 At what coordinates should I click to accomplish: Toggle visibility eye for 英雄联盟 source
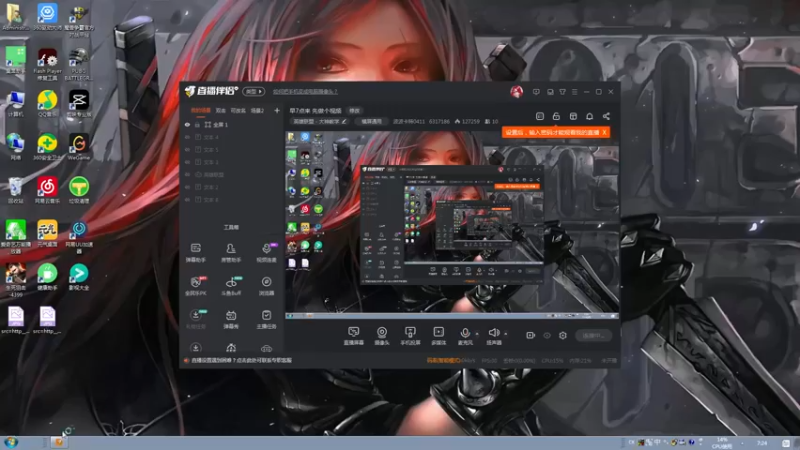[x=187, y=174]
